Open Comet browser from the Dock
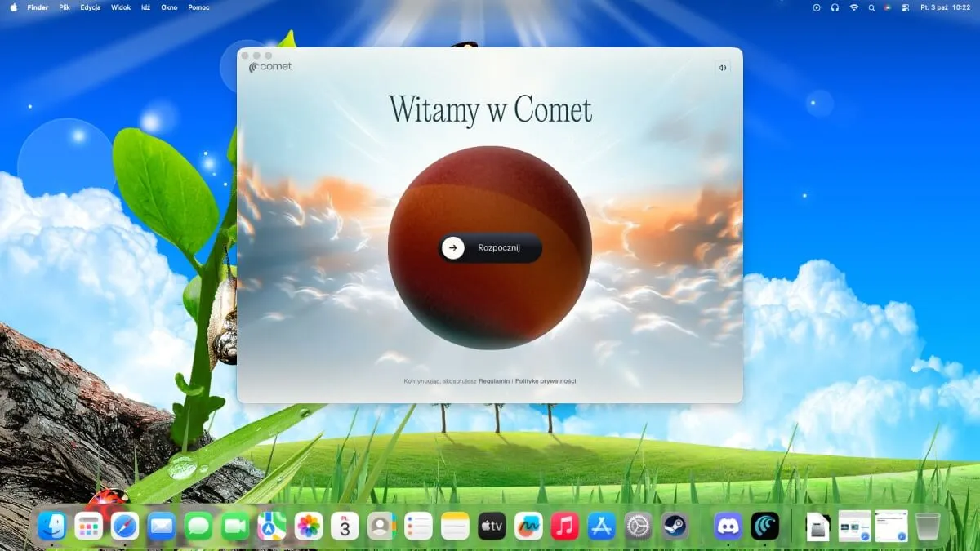 click(x=765, y=527)
